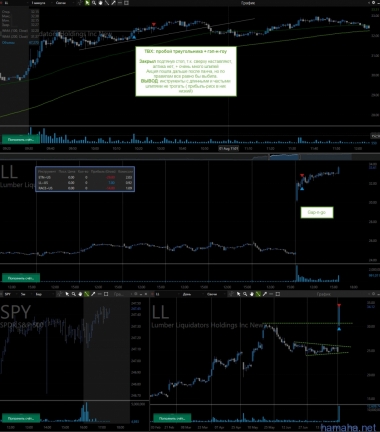Select the crosshair tool in the SPY chart toolbar
The height and width of the screenshot is (432, 380).
coord(60,294)
